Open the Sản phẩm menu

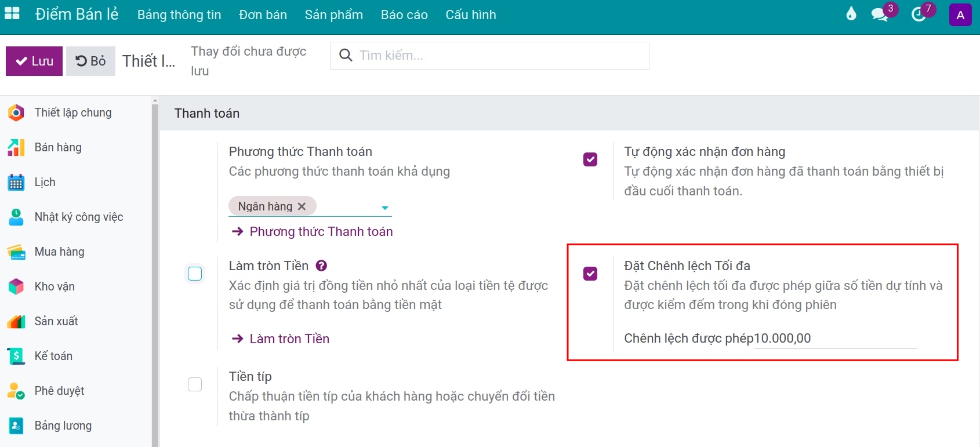pyautogui.click(x=334, y=14)
